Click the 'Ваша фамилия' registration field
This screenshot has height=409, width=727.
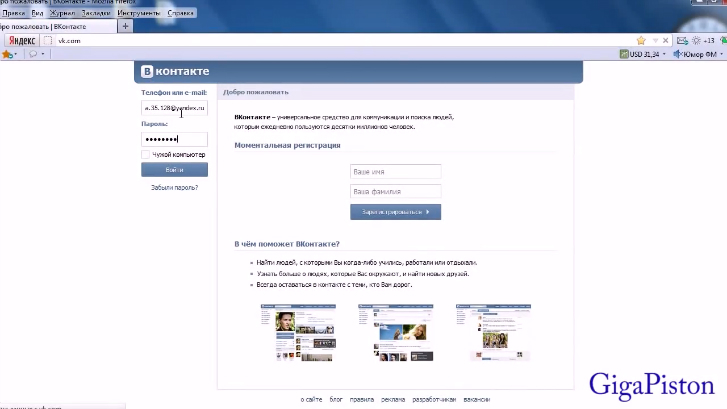(x=395, y=191)
